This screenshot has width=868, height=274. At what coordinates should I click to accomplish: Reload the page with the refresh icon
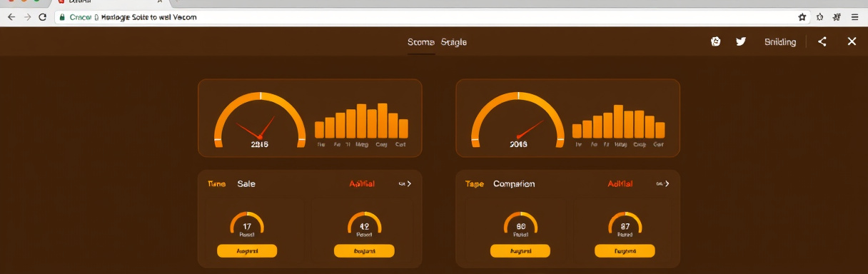click(43, 16)
